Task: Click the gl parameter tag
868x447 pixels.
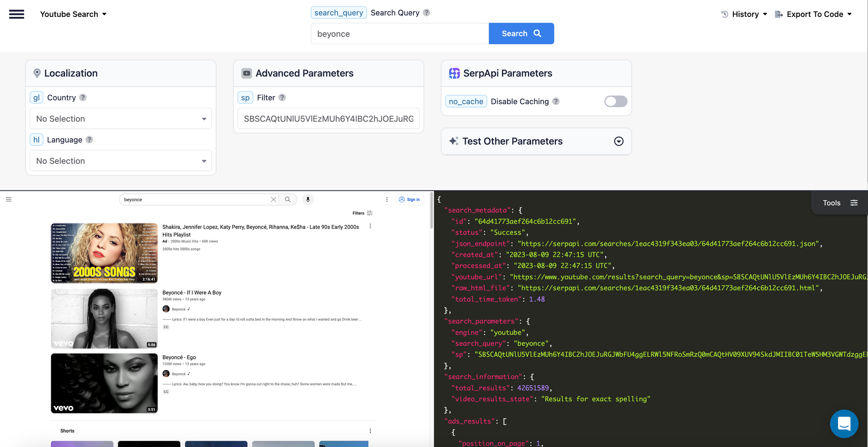Action: point(36,98)
